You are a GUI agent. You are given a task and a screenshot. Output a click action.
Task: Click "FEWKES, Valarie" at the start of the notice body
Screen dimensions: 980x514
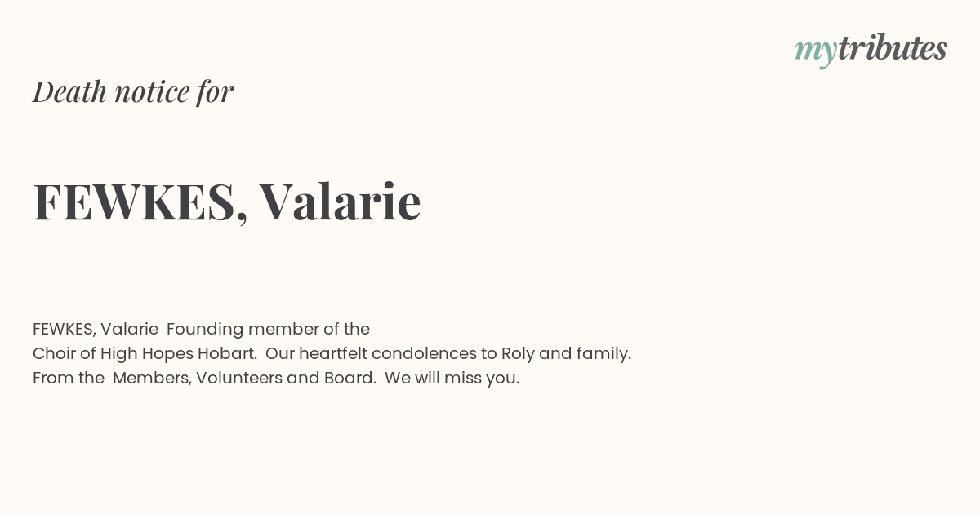[x=96, y=330]
